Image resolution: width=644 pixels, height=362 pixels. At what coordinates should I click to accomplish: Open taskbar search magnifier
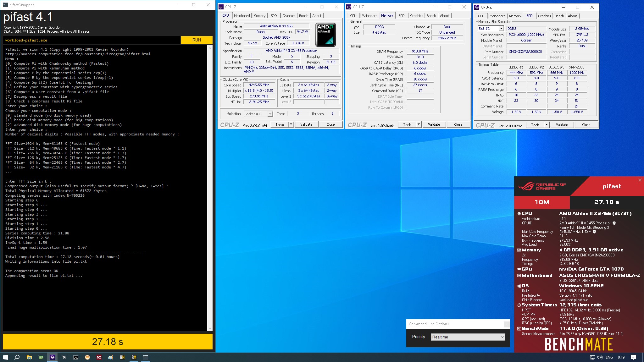click(17, 357)
